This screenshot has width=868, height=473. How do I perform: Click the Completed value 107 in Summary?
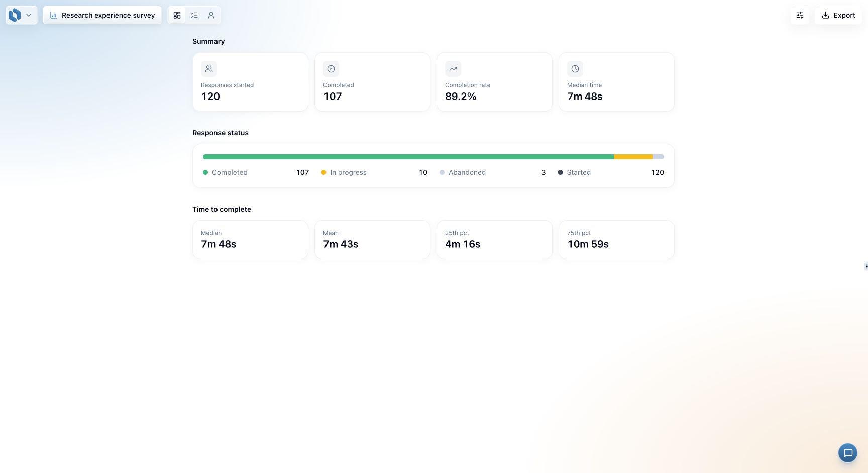tap(333, 97)
